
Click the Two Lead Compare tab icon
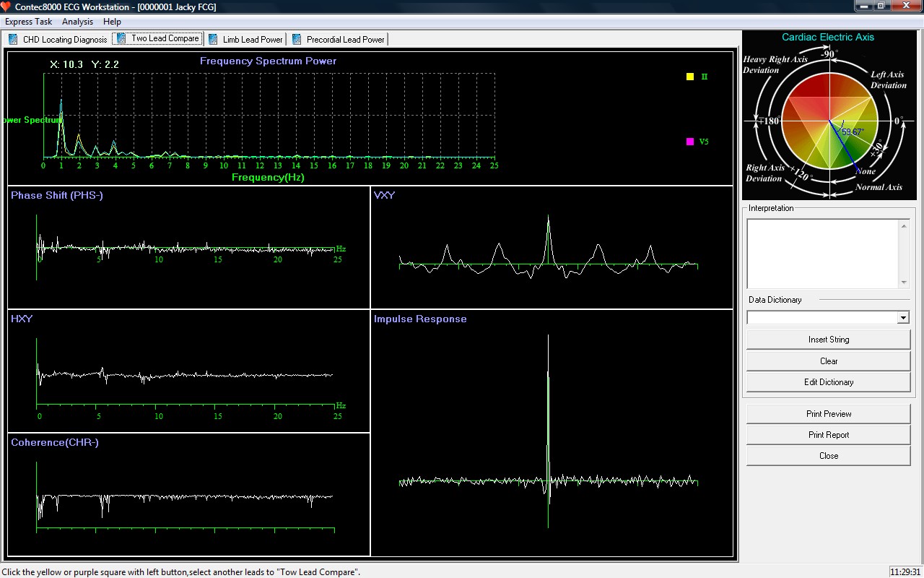121,38
